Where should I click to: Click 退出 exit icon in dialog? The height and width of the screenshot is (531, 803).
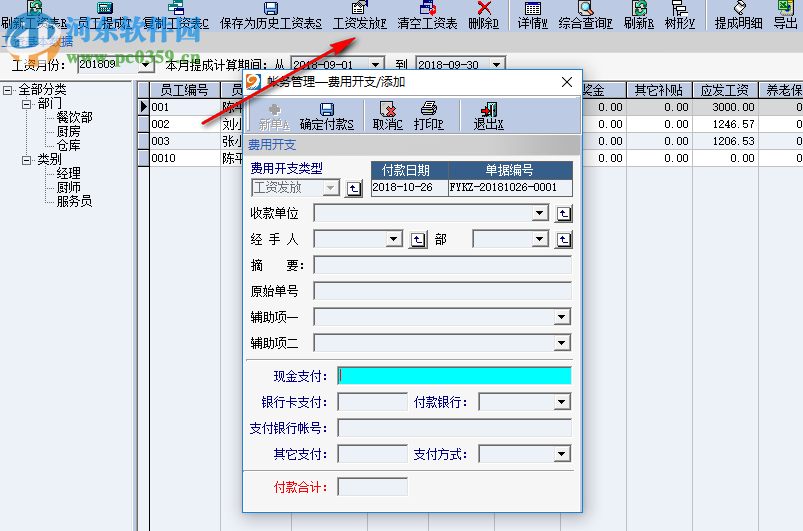489,109
